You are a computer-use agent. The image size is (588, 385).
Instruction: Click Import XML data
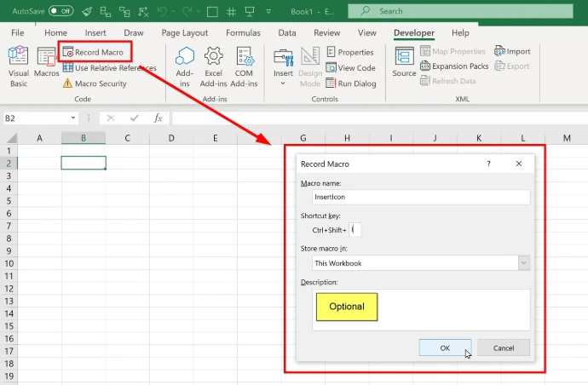(512, 51)
